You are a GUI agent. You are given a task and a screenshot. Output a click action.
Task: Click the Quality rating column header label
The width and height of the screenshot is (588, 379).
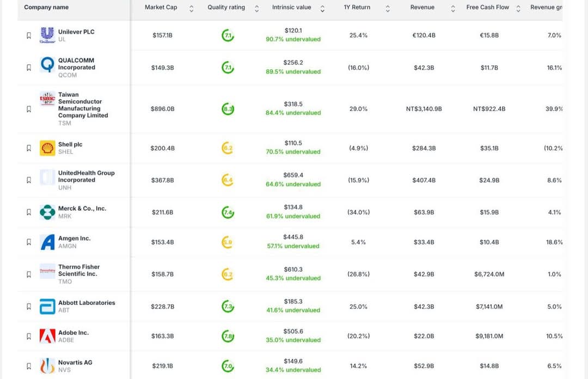pos(226,7)
